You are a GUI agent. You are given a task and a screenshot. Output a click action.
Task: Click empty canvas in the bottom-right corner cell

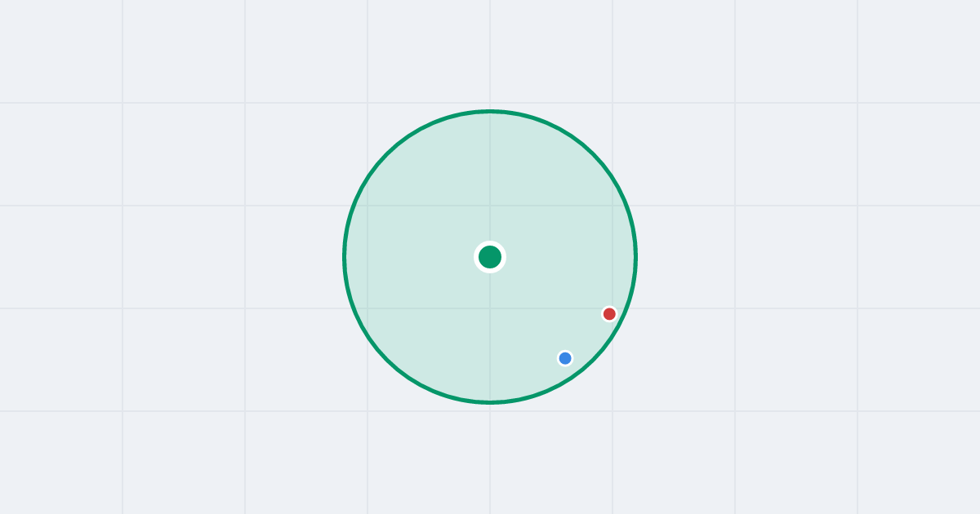point(919,463)
